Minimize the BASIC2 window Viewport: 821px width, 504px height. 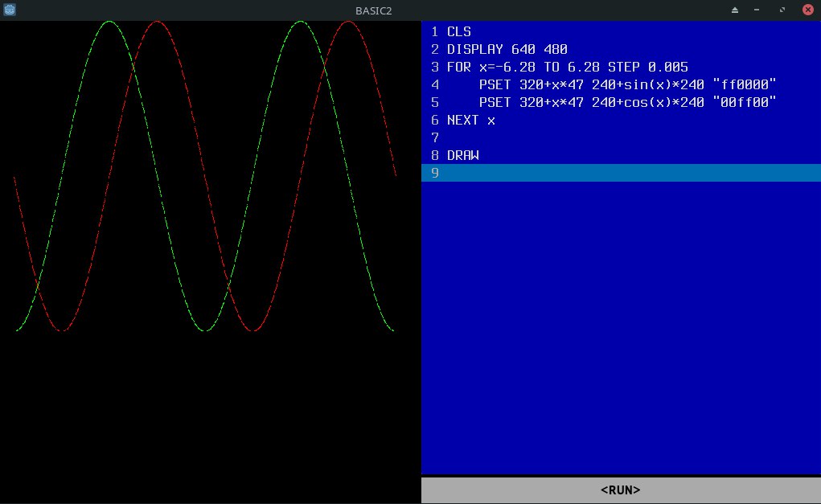(x=757, y=10)
